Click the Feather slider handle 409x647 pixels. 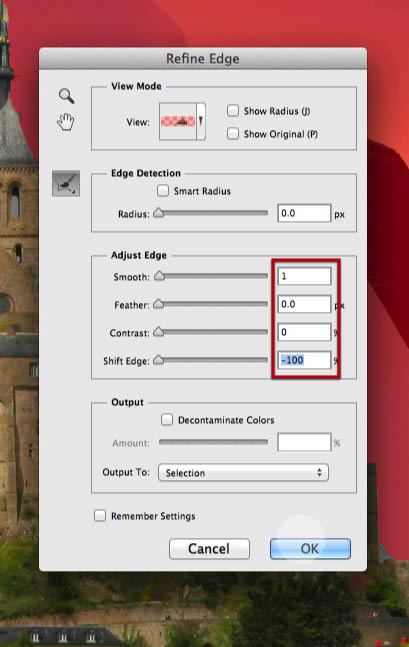[x=158, y=304]
